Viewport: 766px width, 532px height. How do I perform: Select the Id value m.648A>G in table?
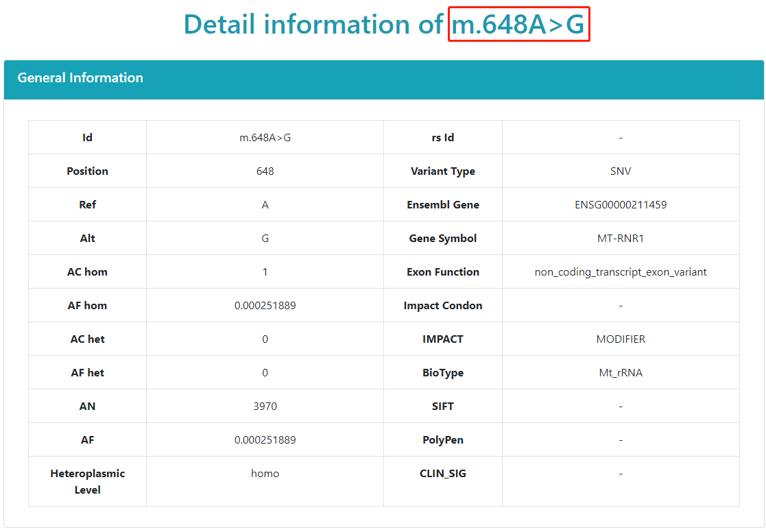click(265, 138)
